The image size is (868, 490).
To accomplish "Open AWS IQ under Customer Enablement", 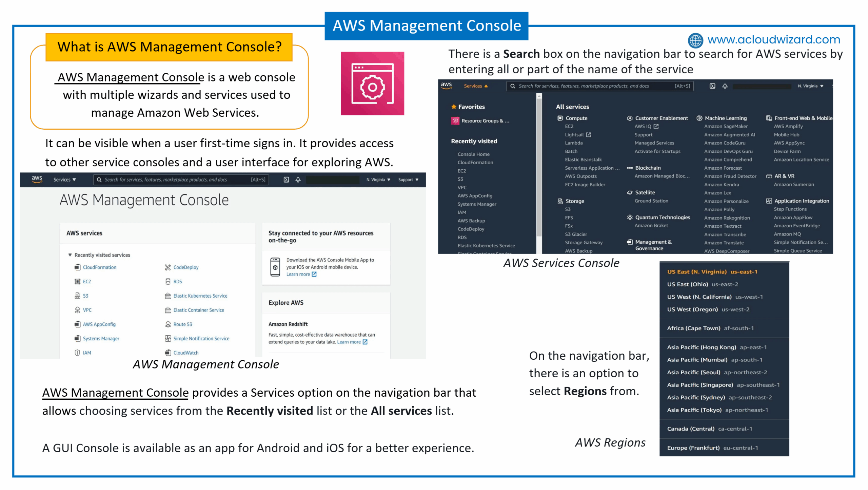I will 646,126.
